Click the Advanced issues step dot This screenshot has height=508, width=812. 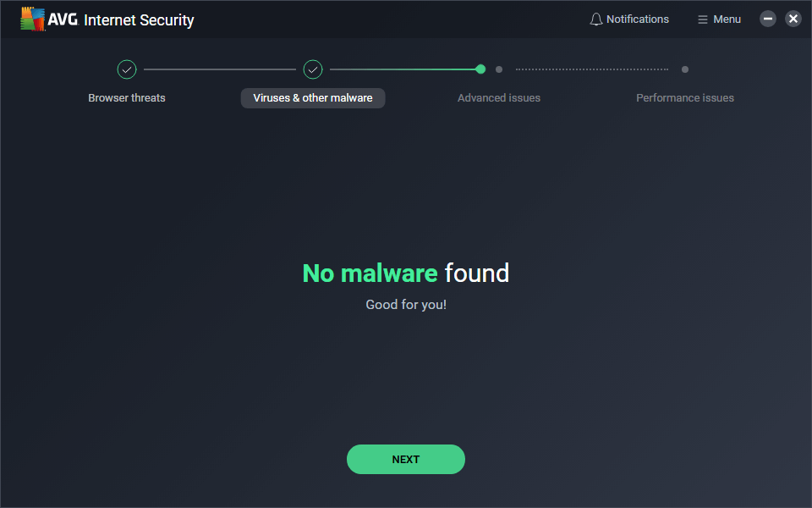point(499,69)
